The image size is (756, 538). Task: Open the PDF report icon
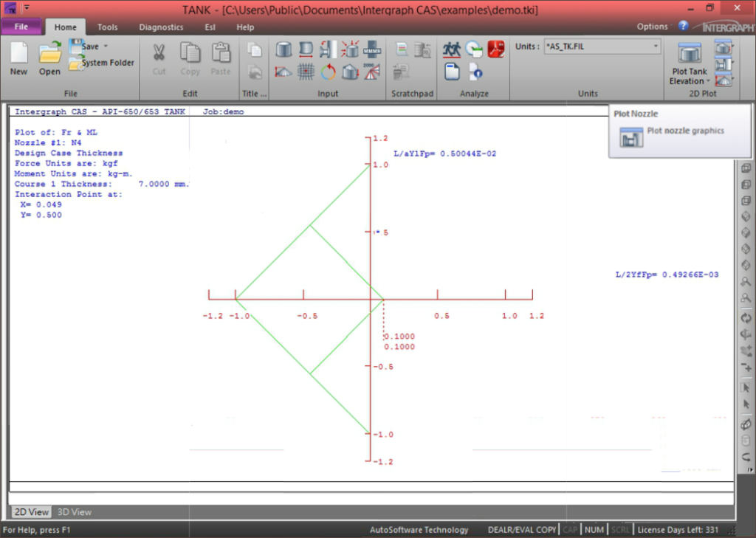(495, 49)
